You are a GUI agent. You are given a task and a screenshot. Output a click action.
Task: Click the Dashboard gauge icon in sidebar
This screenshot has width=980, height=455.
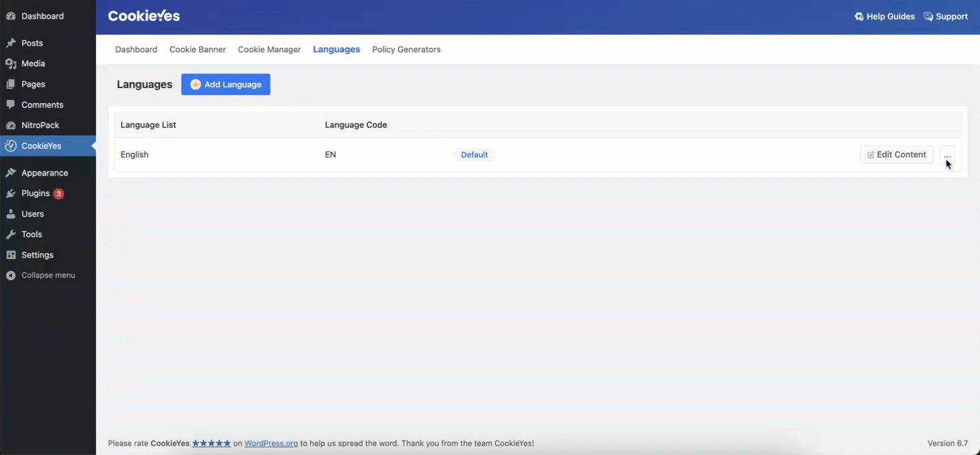point(11,16)
